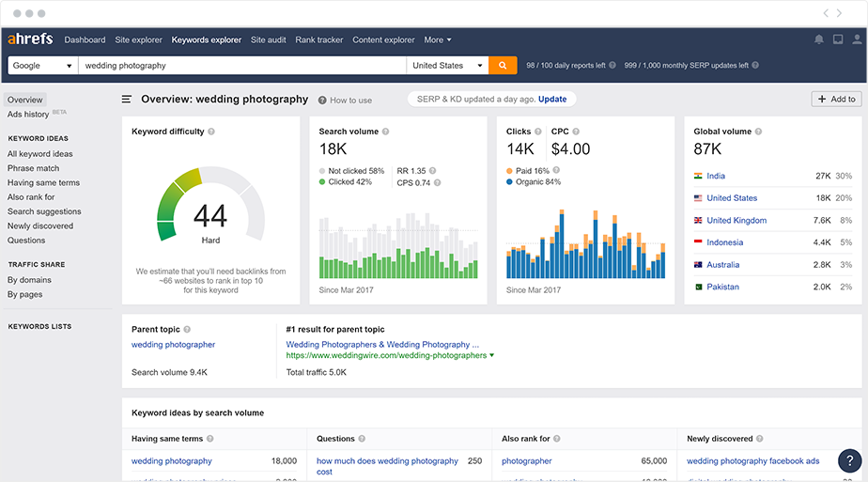Open the Google search engine dropdown
Viewport: 868px width, 482px height.
pos(42,65)
